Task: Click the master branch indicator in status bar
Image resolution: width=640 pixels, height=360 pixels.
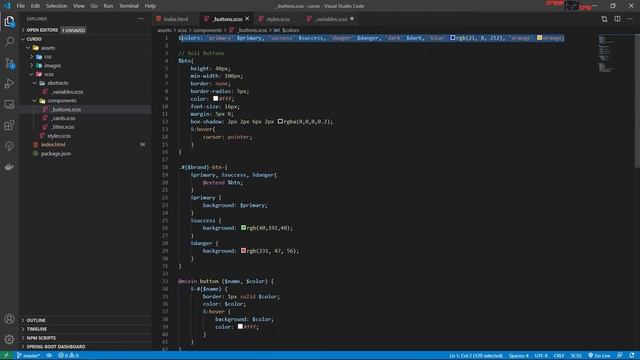Action: pos(28,356)
